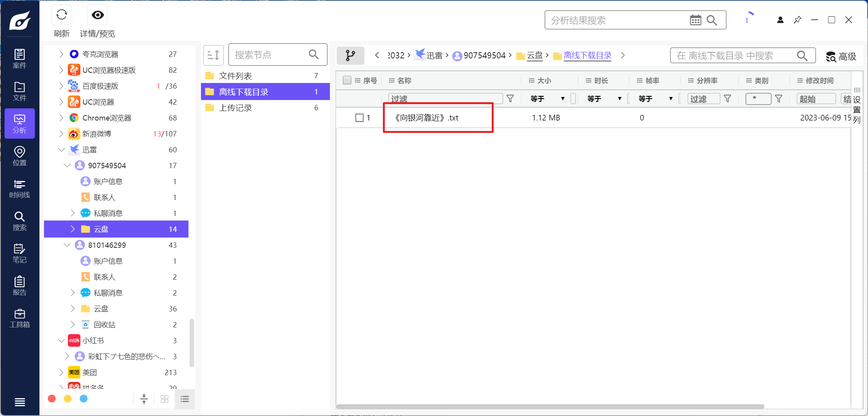Expand the Chrome浏览器 node
Image resolution: width=868 pixels, height=416 pixels.
pos(61,118)
